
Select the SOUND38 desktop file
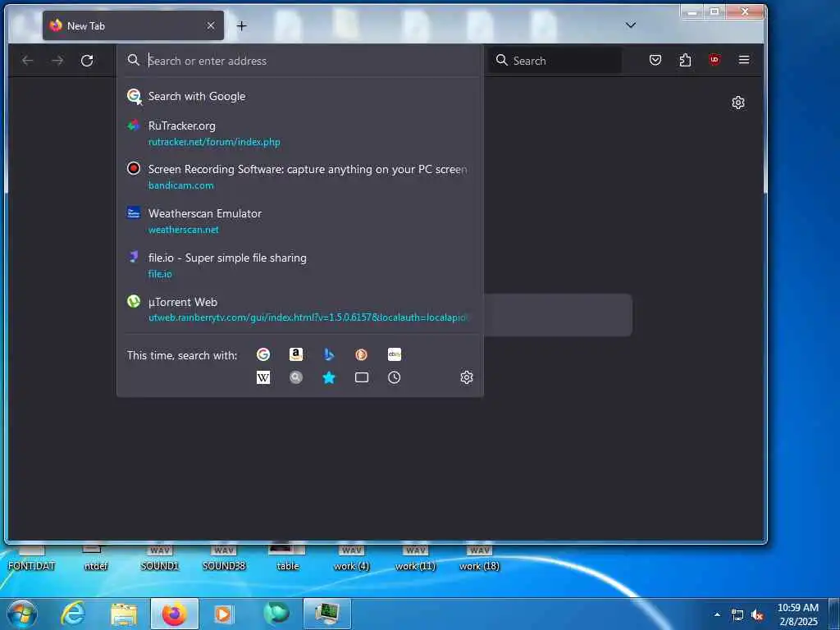coord(223,558)
